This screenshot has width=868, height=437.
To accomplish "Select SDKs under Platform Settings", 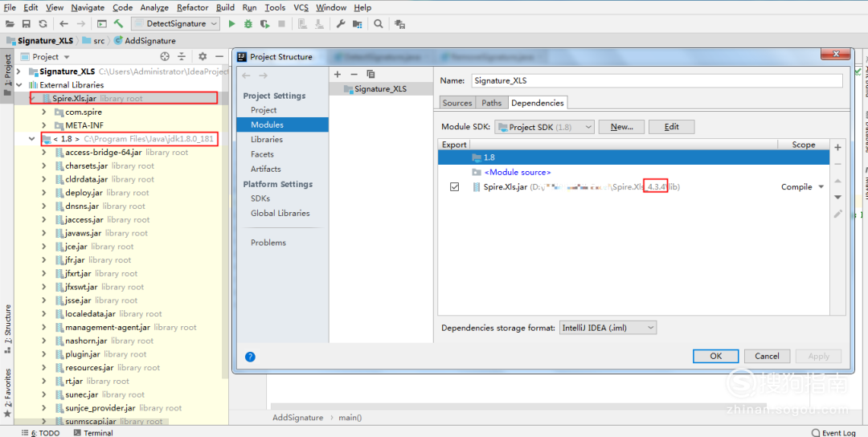I will coord(260,198).
